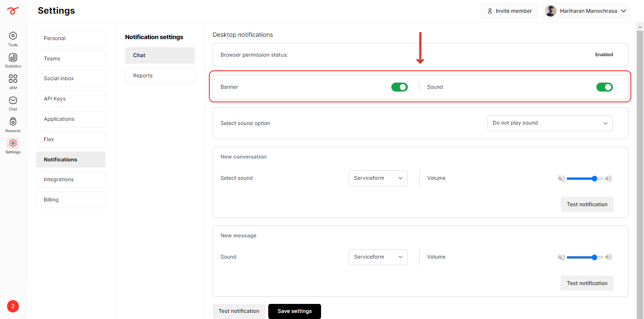
Task: Select the Billing menu item
Action: click(71, 200)
